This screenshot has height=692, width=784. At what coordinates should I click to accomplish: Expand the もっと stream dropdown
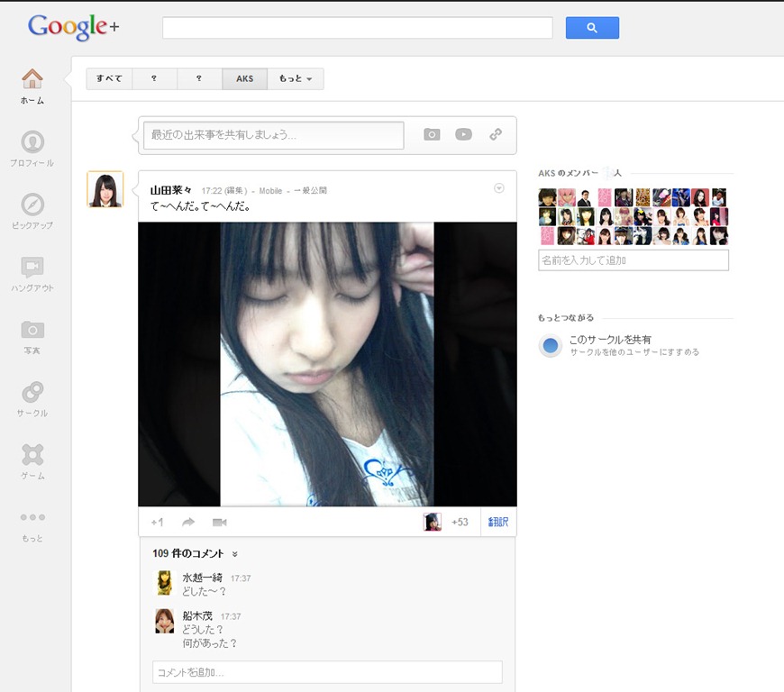click(296, 78)
